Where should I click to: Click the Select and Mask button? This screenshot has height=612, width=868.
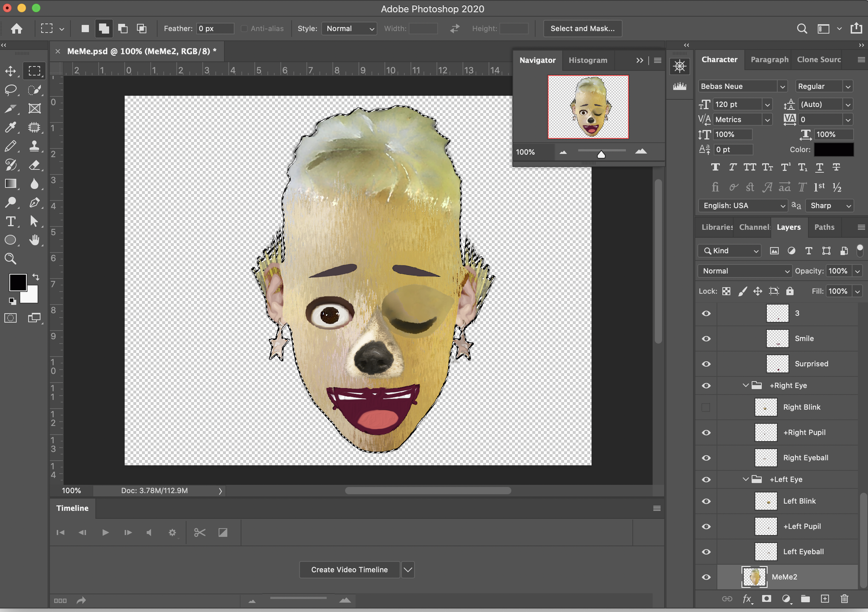[x=582, y=29]
